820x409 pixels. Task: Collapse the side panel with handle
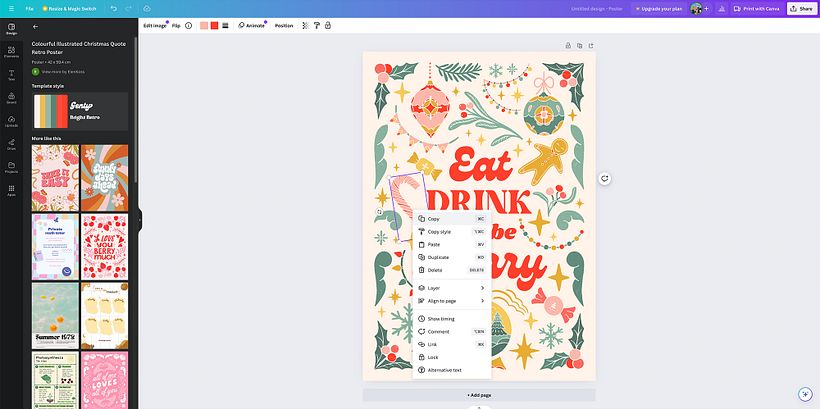(x=140, y=220)
